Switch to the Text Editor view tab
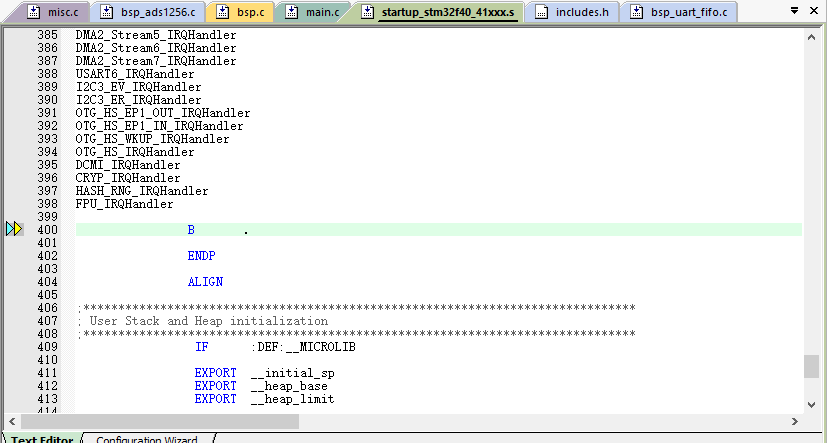Image resolution: width=828 pixels, height=443 pixels. point(42,439)
